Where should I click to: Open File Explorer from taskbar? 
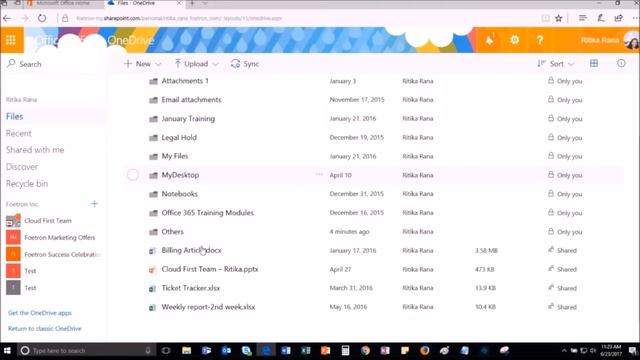(x=187, y=351)
